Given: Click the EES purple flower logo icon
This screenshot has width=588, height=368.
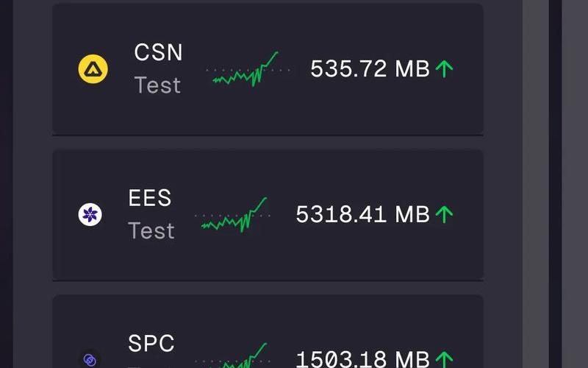Looking at the screenshot, I should [90, 214].
